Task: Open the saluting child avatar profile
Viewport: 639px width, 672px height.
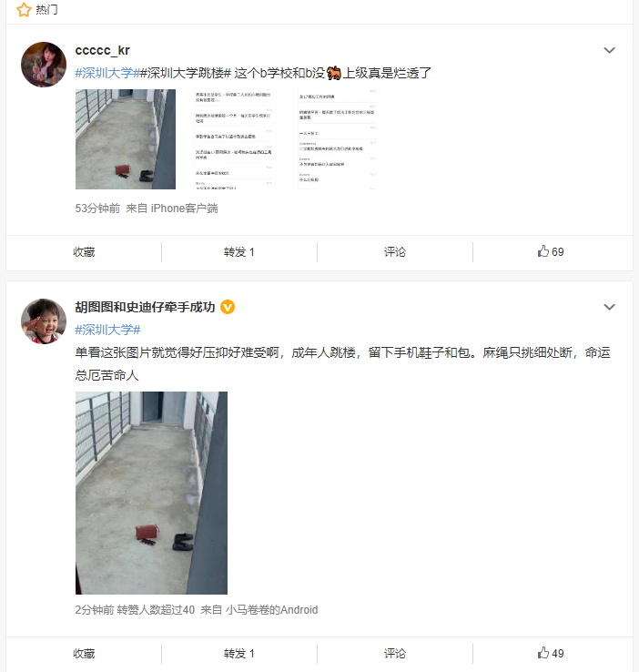Action: [44, 321]
